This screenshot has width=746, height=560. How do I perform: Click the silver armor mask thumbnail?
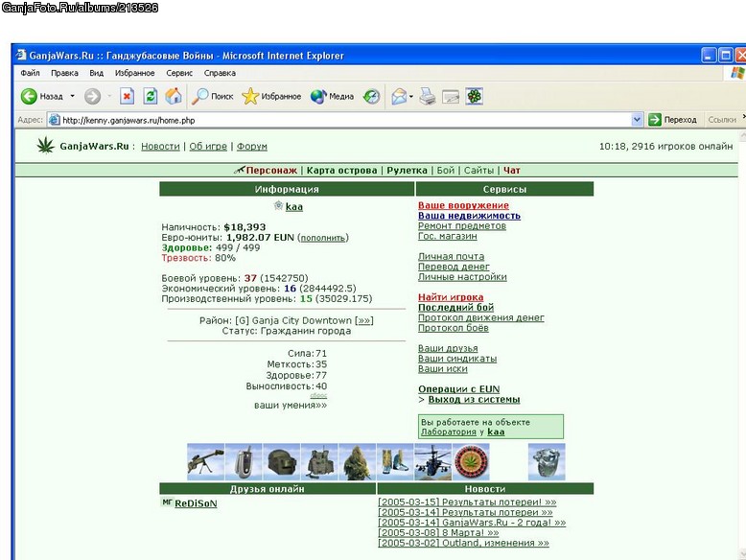point(547,461)
